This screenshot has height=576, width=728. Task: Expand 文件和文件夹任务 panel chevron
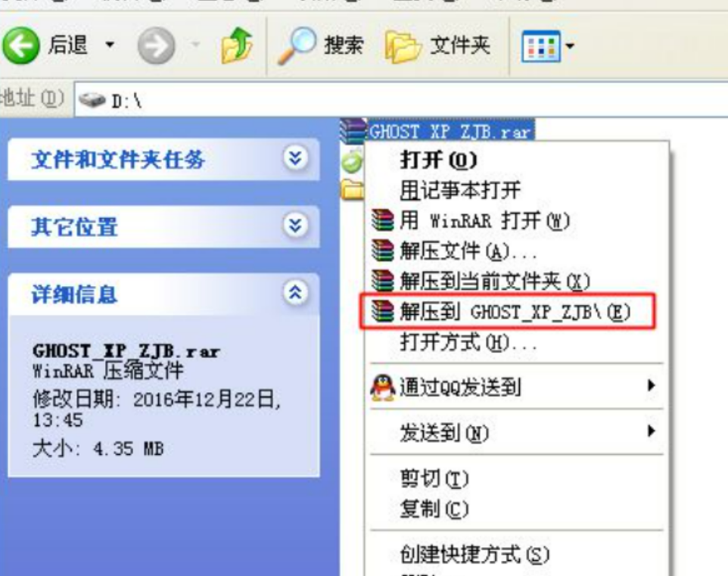[296, 159]
